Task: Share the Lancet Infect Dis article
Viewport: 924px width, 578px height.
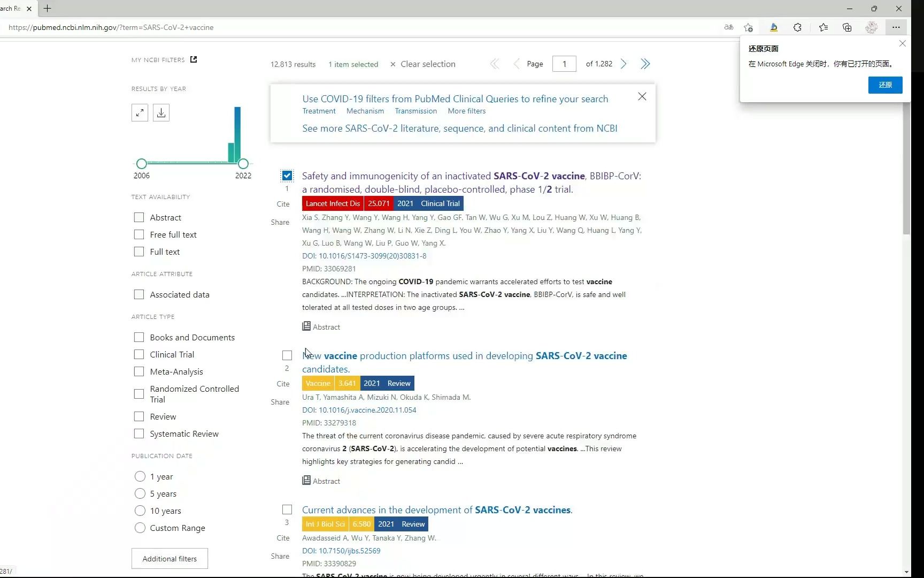Action: [x=280, y=222]
